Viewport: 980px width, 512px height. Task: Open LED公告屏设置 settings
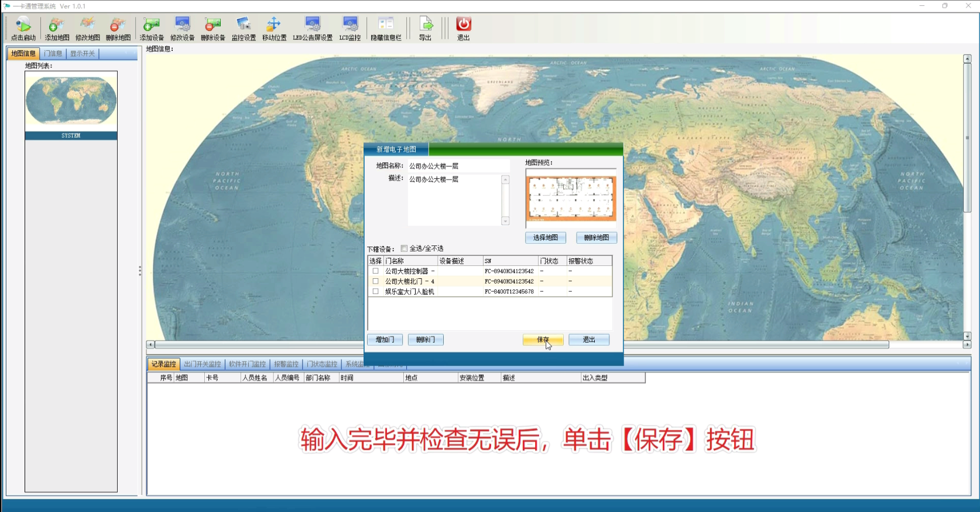pos(313,28)
